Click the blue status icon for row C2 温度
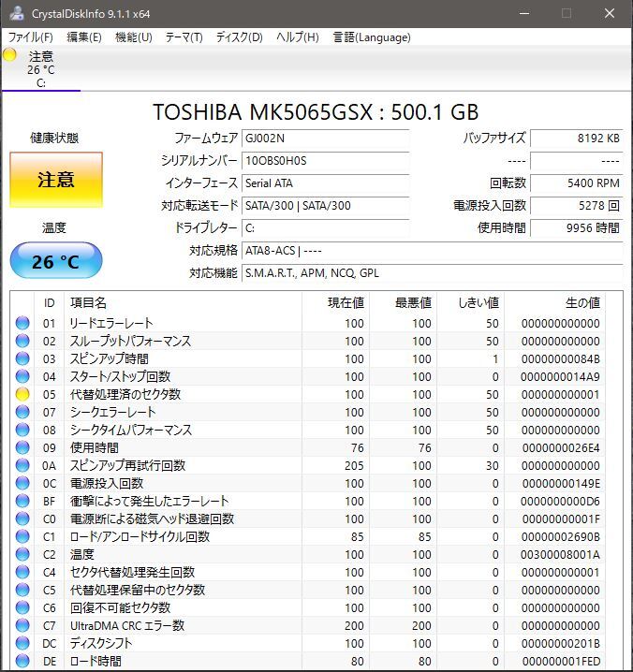This screenshot has width=633, height=672. 22,554
